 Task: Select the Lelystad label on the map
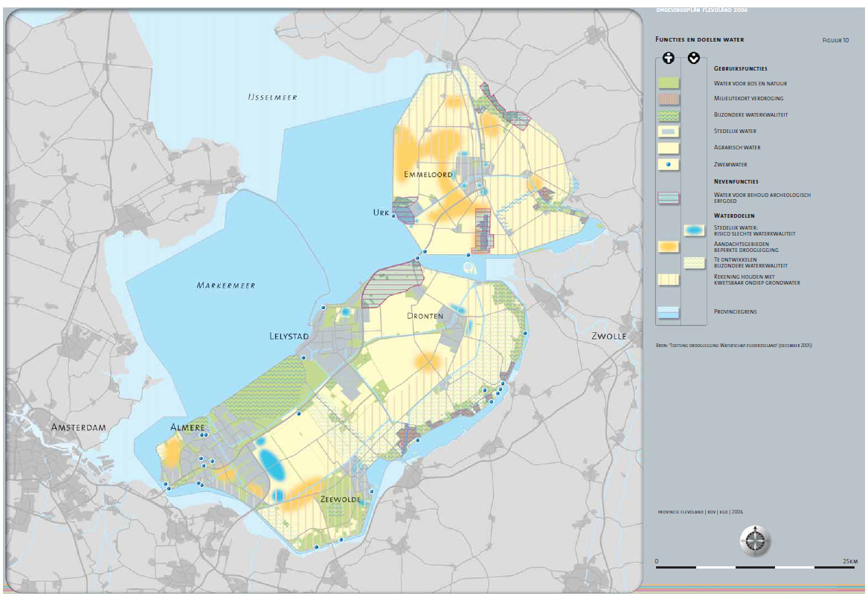click(x=289, y=337)
